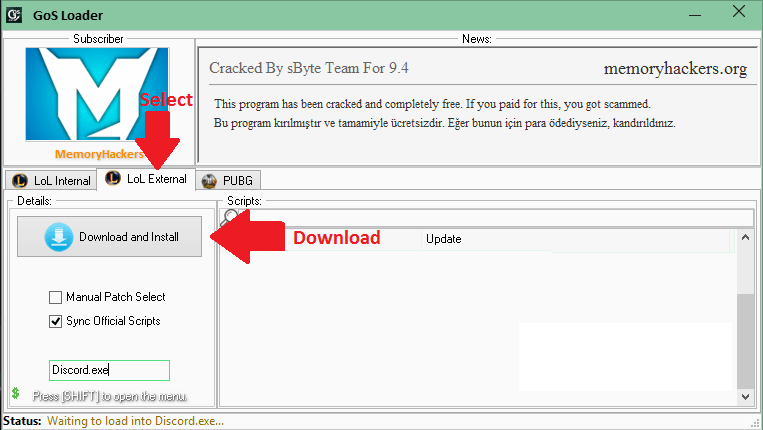Click the 'Cracked By sByte Team For 9.4' heading
The height and width of the screenshot is (430, 763).
pos(309,68)
